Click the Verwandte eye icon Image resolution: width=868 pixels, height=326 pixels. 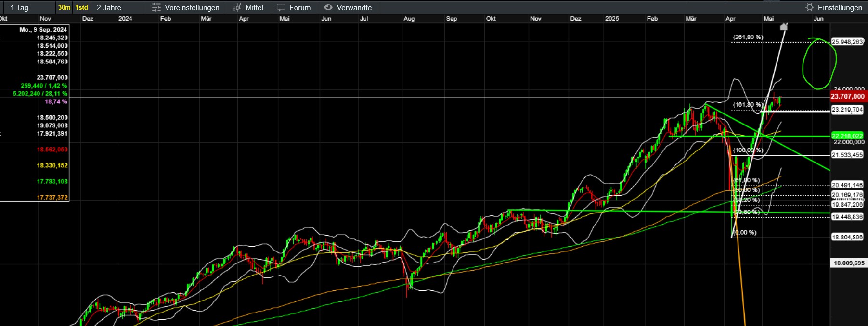click(x=328, y=7)
